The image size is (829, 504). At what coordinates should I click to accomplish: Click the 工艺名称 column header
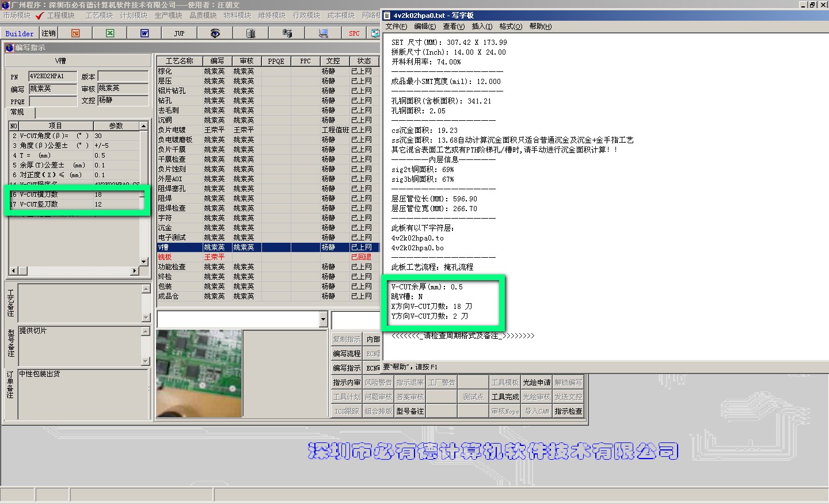click(180, 61)
